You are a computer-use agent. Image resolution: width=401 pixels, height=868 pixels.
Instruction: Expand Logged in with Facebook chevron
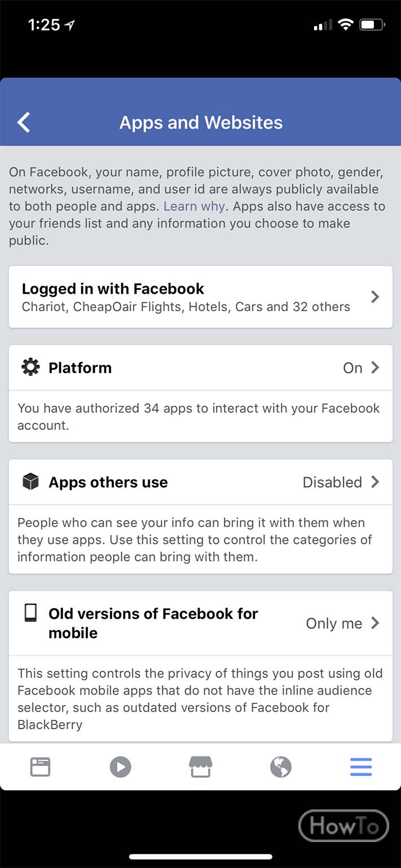pos(375,297)
